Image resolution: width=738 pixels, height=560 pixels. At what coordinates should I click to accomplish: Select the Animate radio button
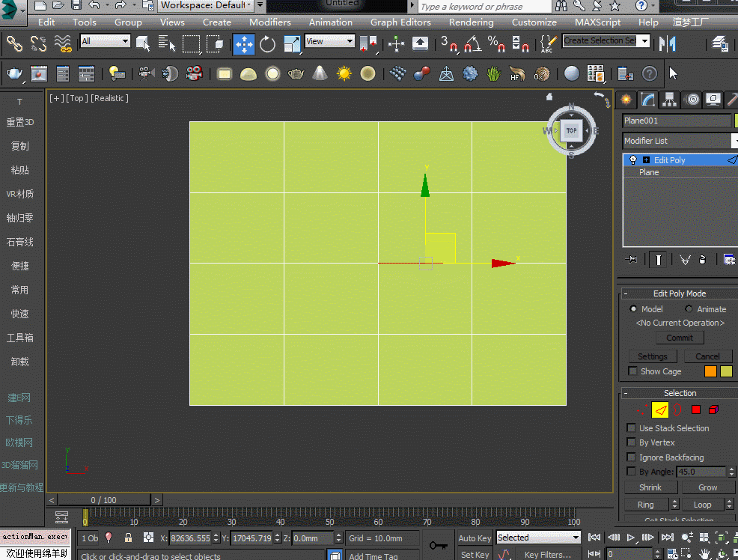coord(689,309)
